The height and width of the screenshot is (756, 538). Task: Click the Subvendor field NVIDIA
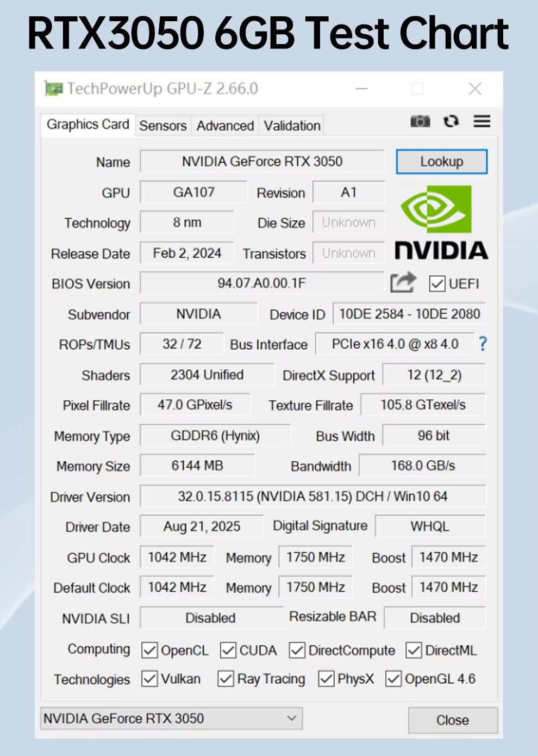click(x=198, y=314)
